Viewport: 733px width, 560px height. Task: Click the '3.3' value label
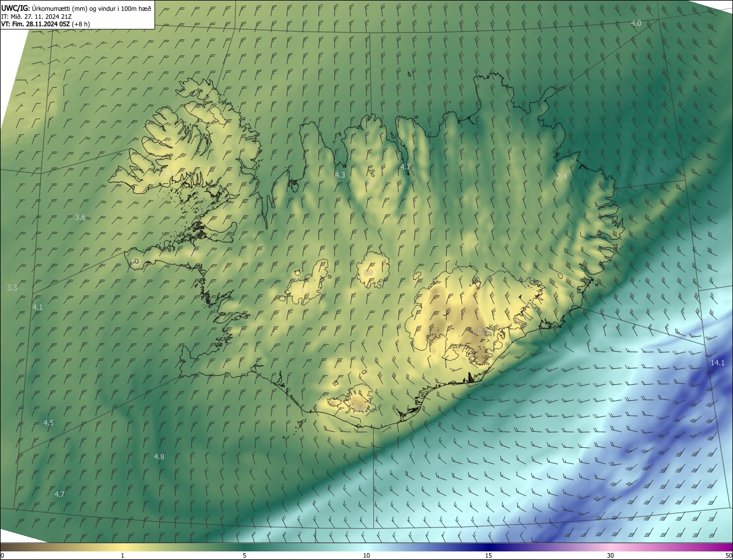[x=12, y=287]
